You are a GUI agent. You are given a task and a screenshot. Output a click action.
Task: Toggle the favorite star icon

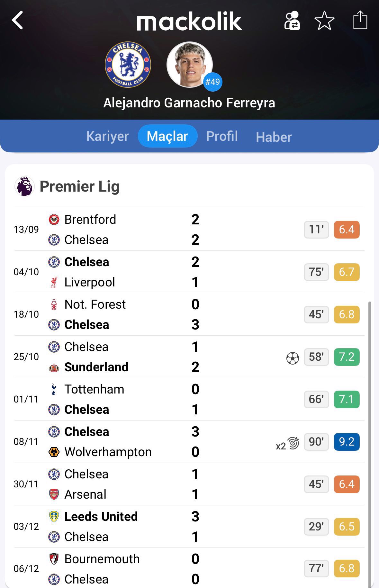tap(324, 21)
